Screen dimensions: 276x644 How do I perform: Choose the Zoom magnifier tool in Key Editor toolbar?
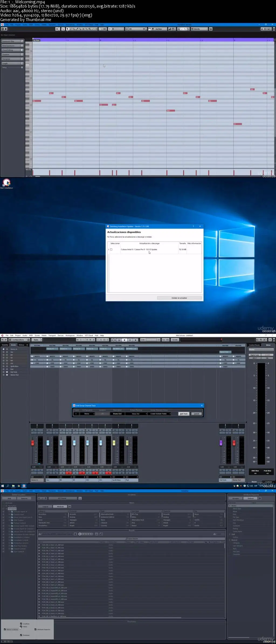click(89, 29)
